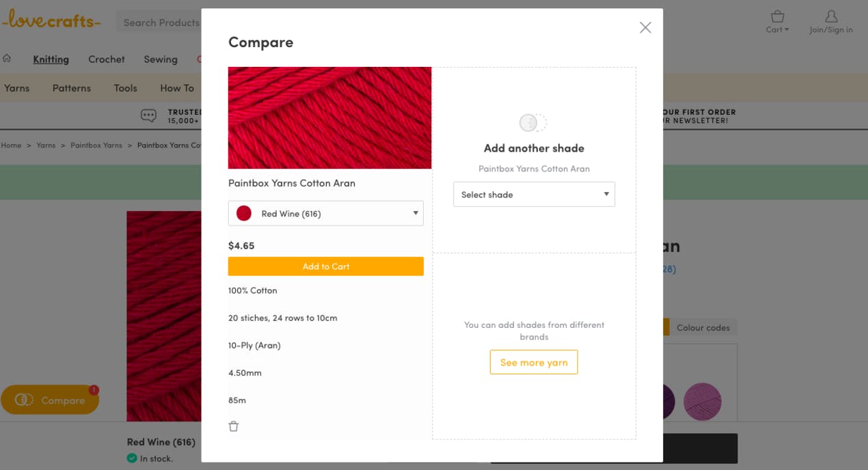The width and height of the screenshot is (868, 470).
Task: Go to the Home house icon
Action: click(7, 59)
